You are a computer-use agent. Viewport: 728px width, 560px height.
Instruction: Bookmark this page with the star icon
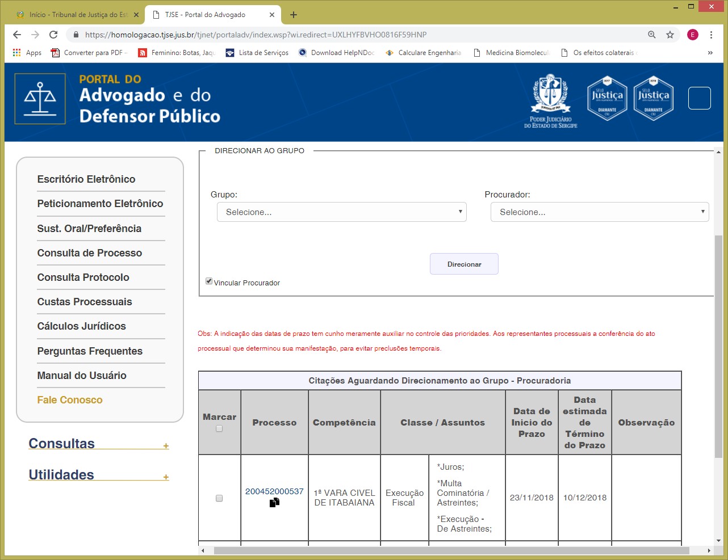tap(670, 35)
